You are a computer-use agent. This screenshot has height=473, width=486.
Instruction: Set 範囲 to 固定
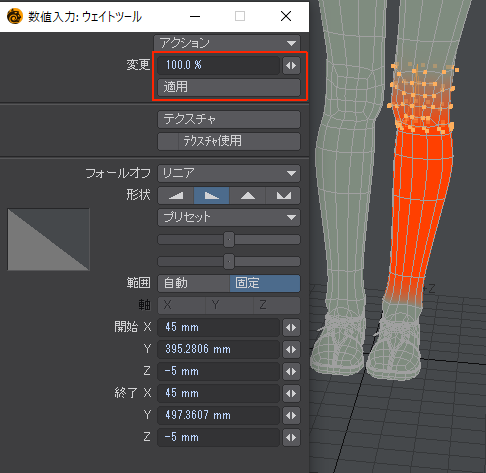pos(265,283)
